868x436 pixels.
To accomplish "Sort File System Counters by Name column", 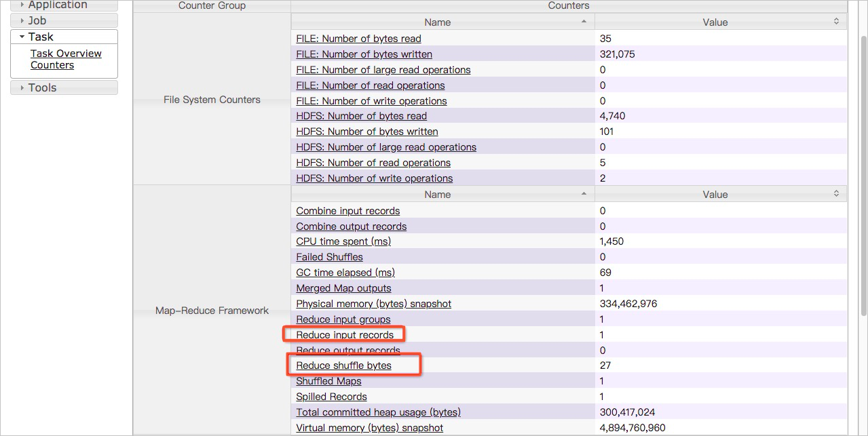I will pyautogui.click(x=443, y=22).
